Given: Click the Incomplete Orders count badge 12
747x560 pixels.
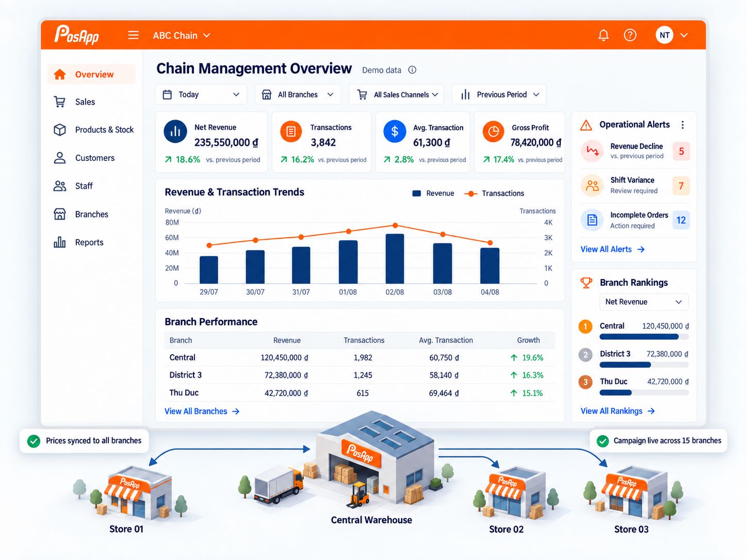Looking at the screenshot, I should 681,220.
